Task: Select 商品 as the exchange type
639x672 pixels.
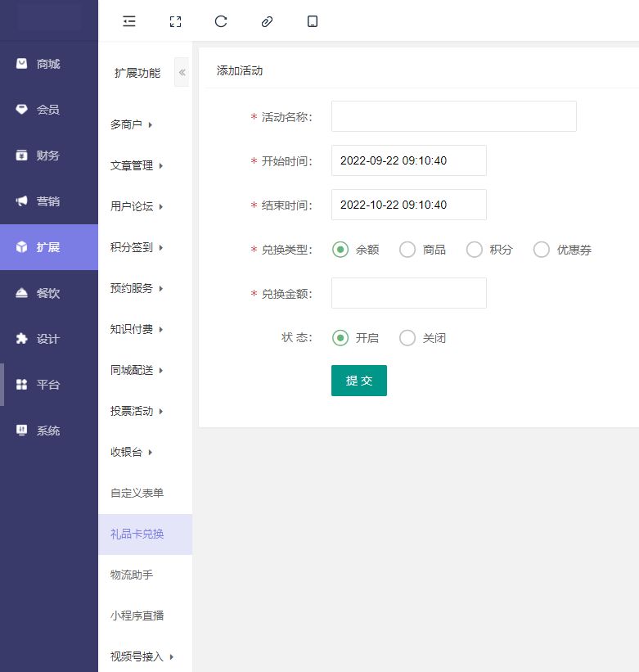Action: click(x=407, y=250)
